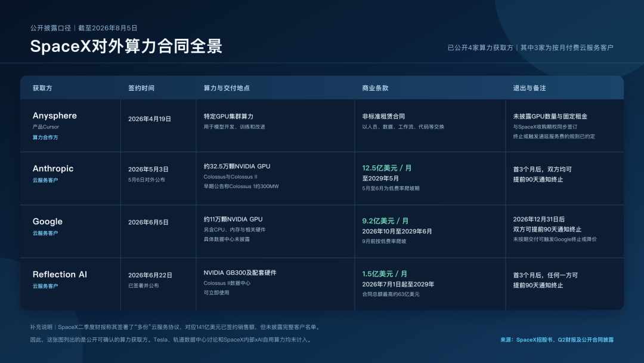The image size is (644, 363).
Task: Click '云服务客户' tag under Reflection AI
Action: [45, 286]
